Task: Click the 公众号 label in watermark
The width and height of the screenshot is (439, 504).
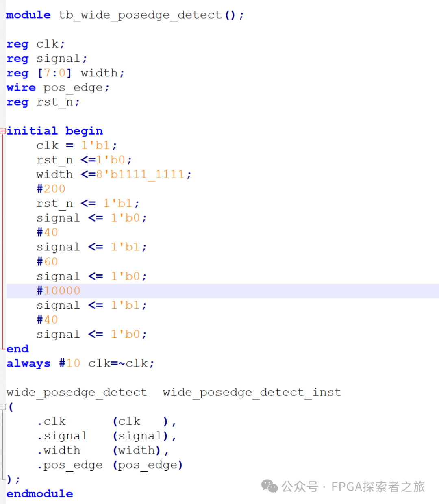Action: point(300,487)
